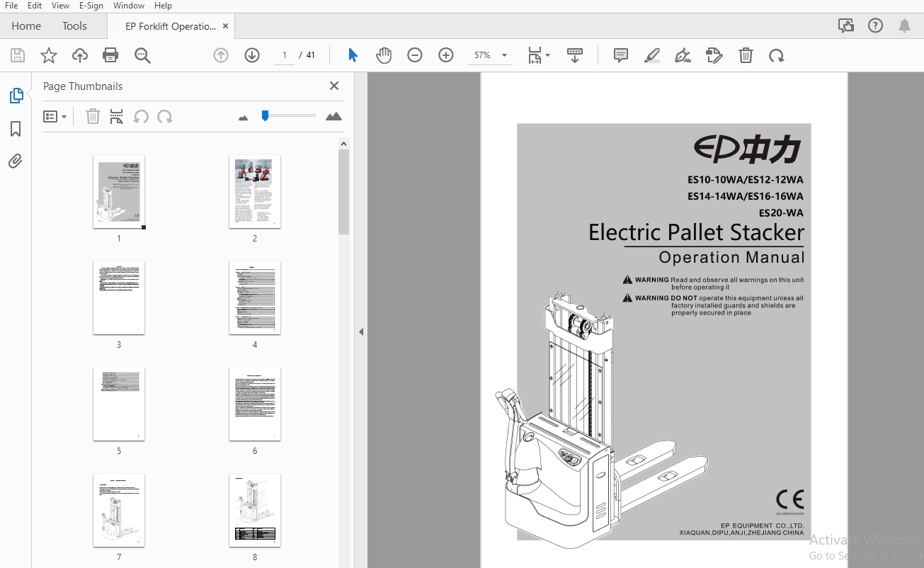This screenshot has height=568, width=924.
Task: Enlarge thumbnail size large mountain icon
Action: (333, 116)
